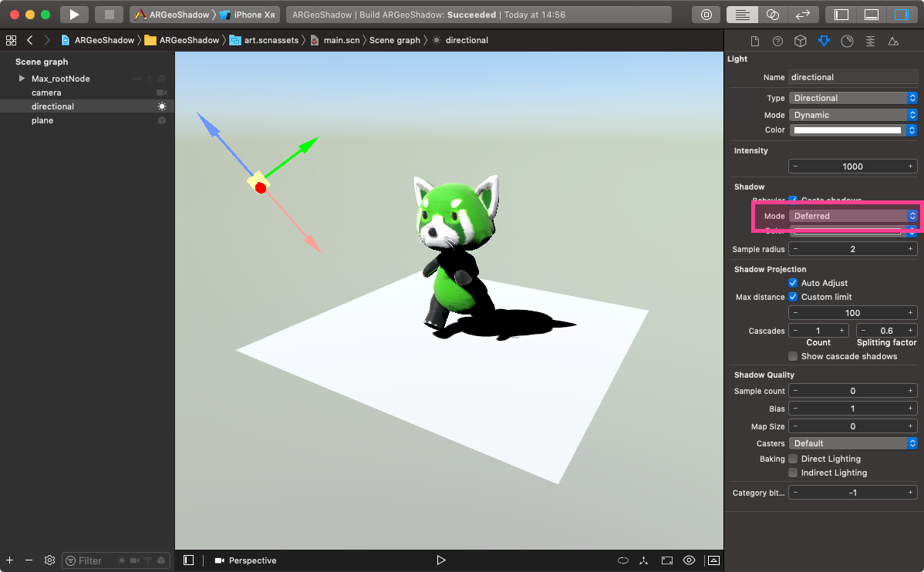Enable Direct Lighting baking checkbox

pos(793,459)
